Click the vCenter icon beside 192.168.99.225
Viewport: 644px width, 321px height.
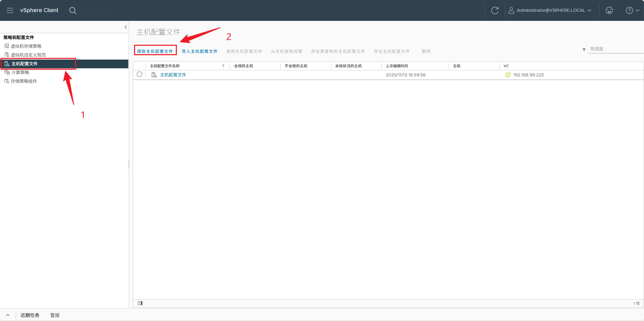click(508, 75)
